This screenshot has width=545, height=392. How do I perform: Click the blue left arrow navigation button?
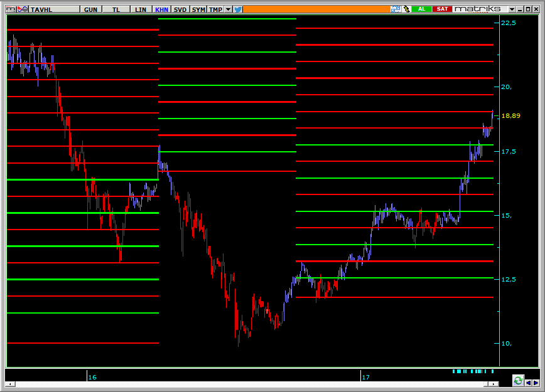pyautogui.click(x=528, y=383)
